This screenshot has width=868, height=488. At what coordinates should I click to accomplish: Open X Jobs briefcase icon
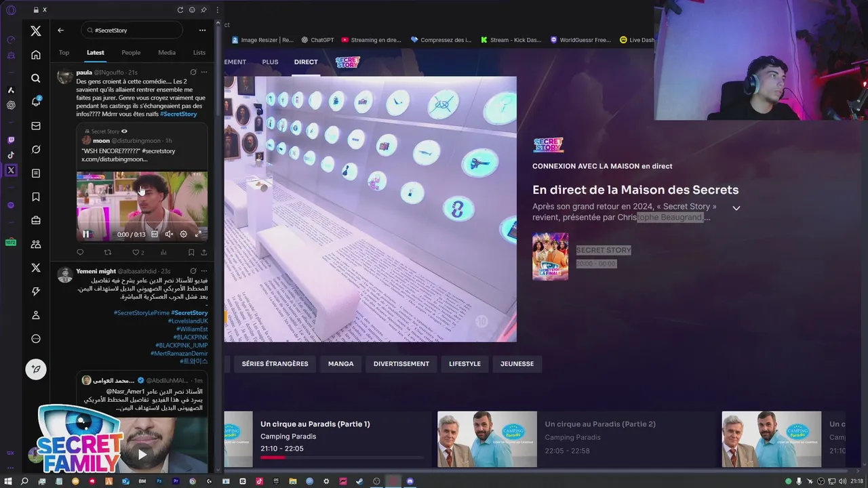(36, 220)
